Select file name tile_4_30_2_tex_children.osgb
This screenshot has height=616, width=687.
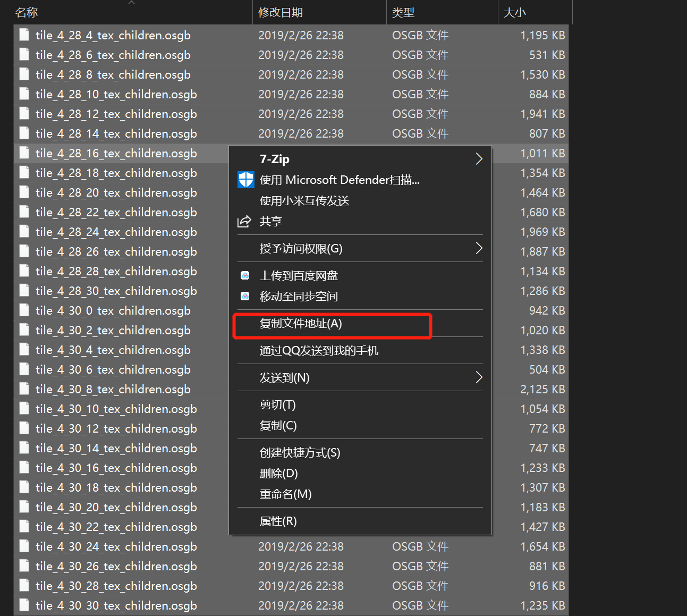[113, 331]
